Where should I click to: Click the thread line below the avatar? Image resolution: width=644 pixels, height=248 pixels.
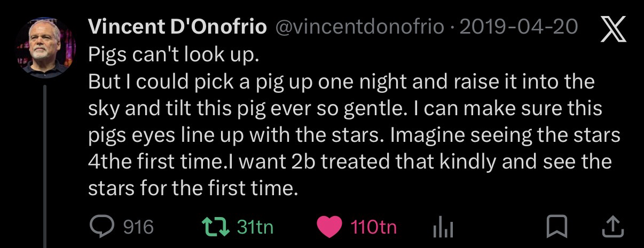(x=45, y=160)
